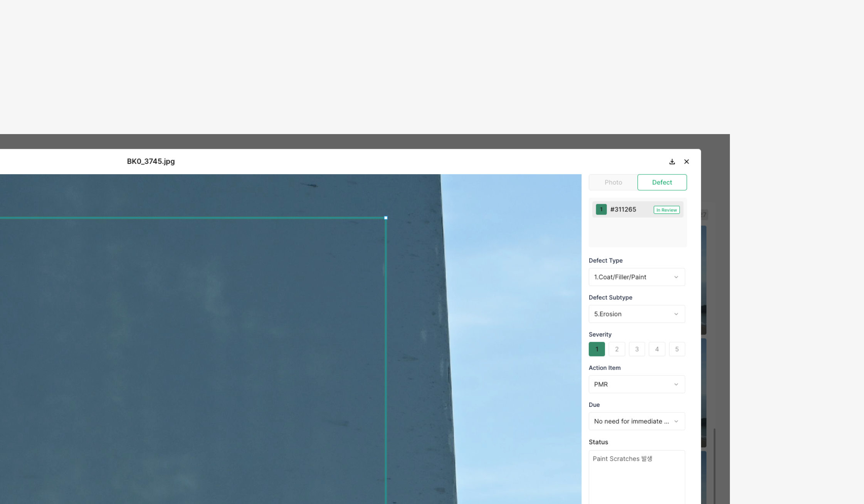
Task: Click the Status text area
Action: 636,477
